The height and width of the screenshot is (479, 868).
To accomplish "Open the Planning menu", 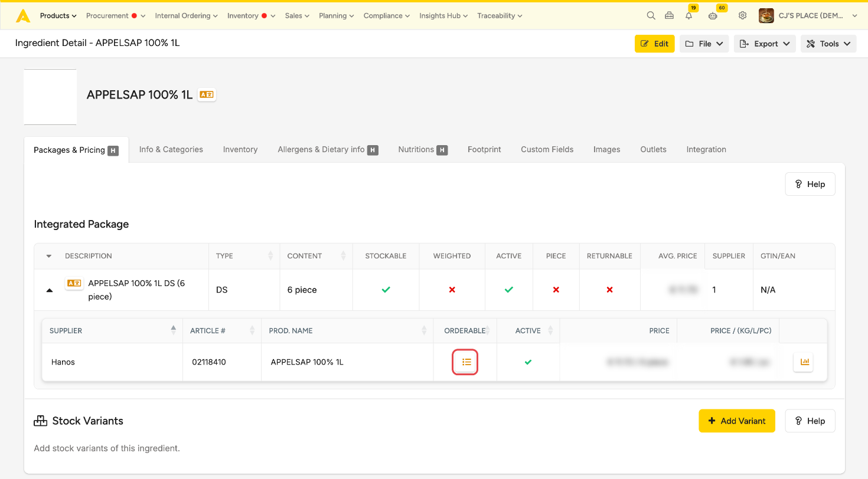I will coord(337,16).
